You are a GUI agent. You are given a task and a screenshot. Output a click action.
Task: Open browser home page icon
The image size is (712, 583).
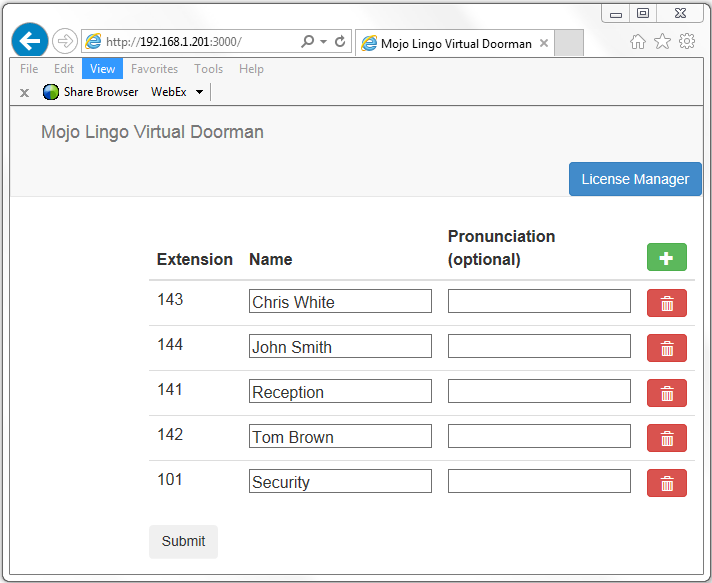[637, 41]
